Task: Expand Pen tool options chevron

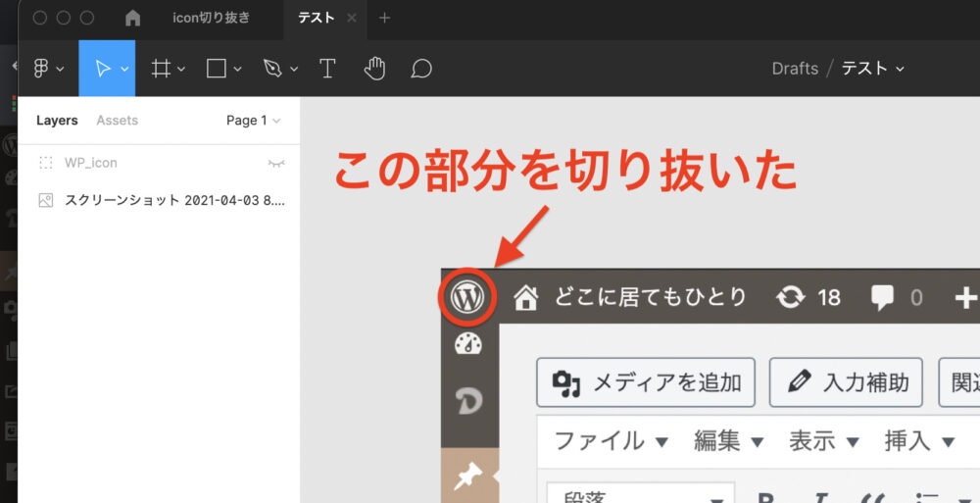Action: [x=294, y=69]
